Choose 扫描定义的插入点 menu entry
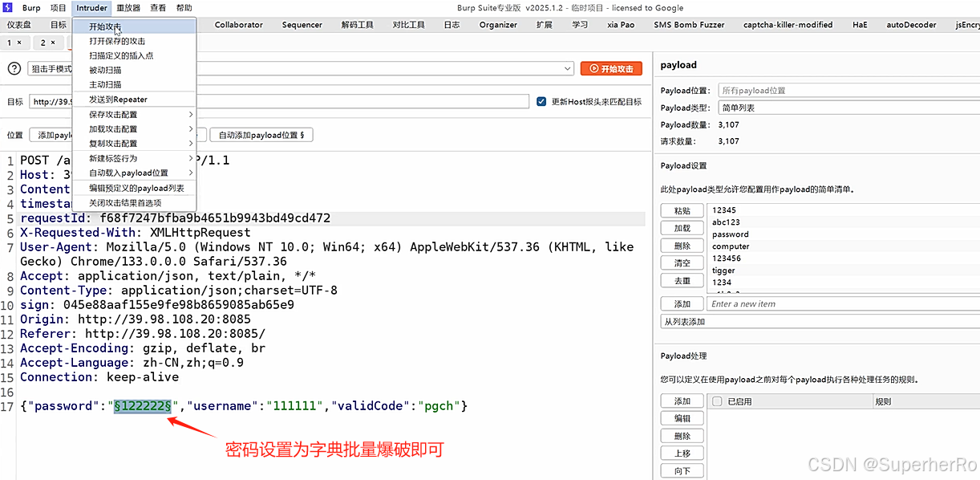Screen dimensions: 980x480 pyautogui.click(x=134, y=55)
